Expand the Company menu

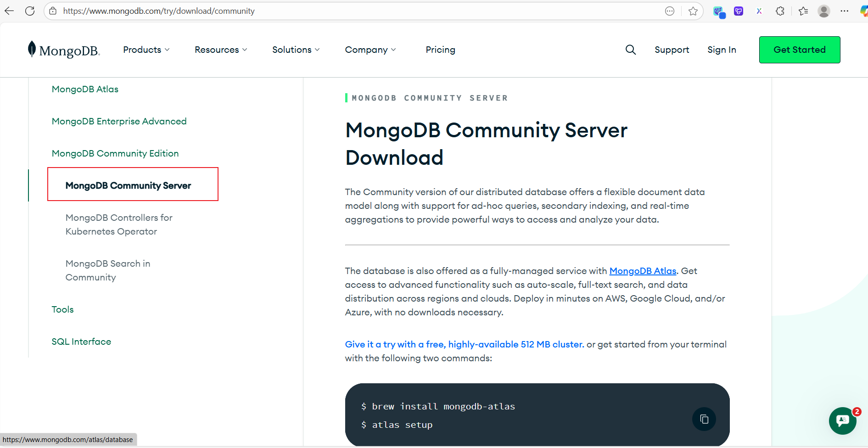(370, 50)
